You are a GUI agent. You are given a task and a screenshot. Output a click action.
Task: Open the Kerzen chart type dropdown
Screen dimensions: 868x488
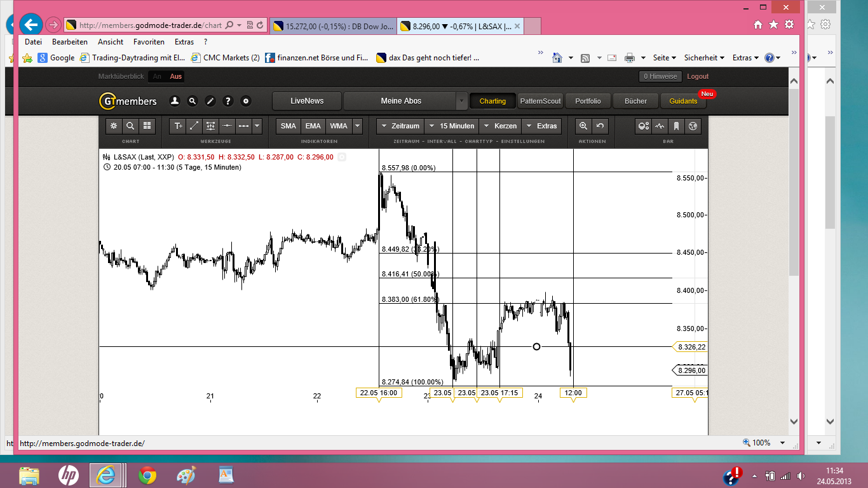501,126
